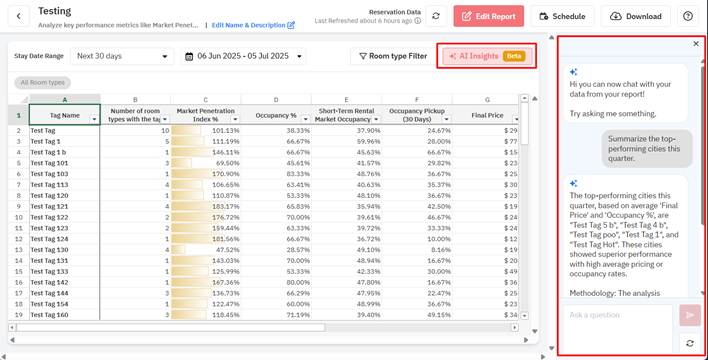Click the Last Refreshed info icon
Viewport: 708px width, 360px height.
(418, 21)
